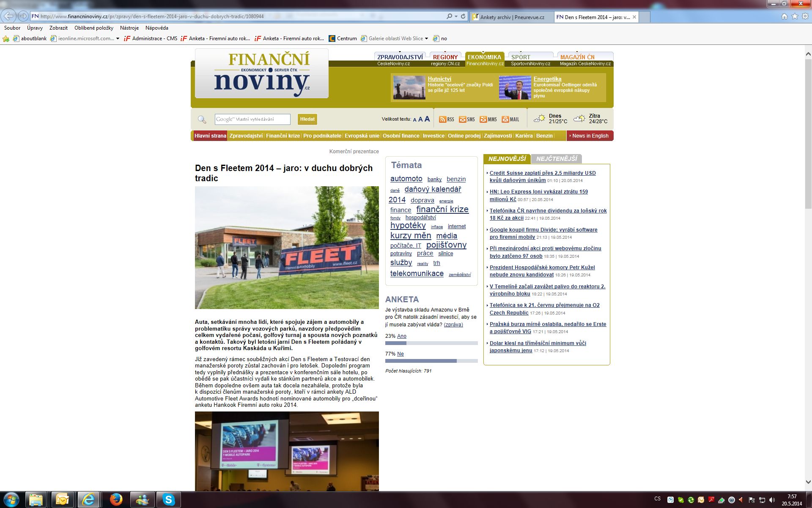Open the Pro podnikatele nav link

pos(322,136)
